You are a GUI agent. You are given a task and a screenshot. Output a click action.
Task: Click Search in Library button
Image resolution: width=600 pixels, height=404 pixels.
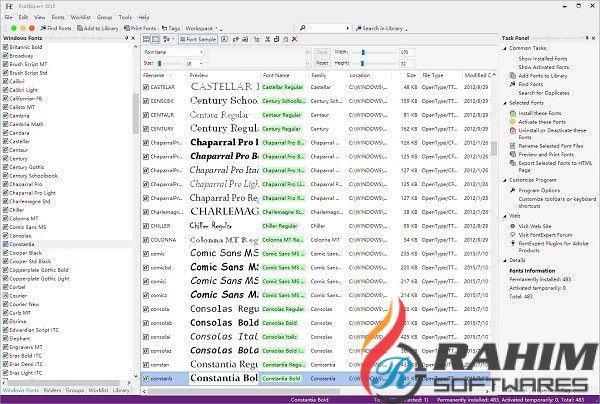(x=382, y=28)
